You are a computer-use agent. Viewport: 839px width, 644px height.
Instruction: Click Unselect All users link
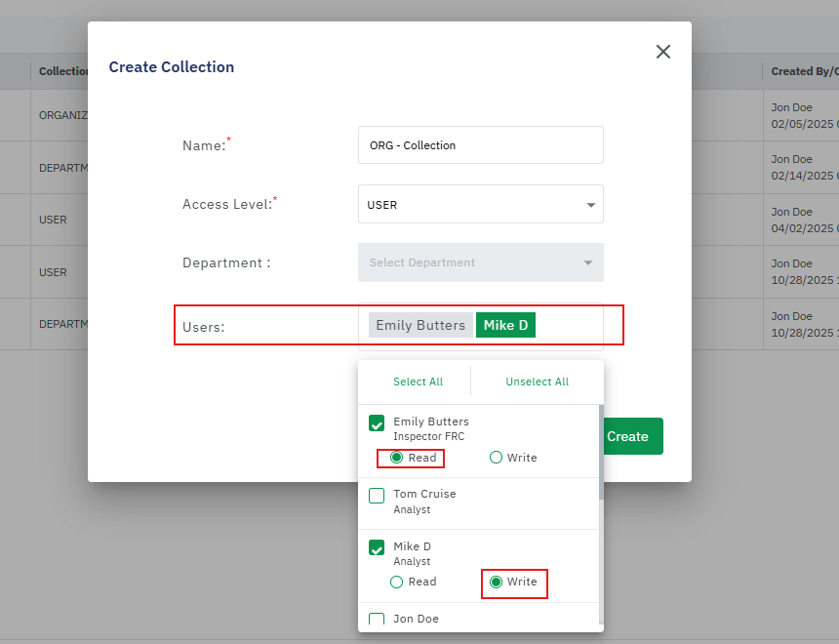coord(537,382)
